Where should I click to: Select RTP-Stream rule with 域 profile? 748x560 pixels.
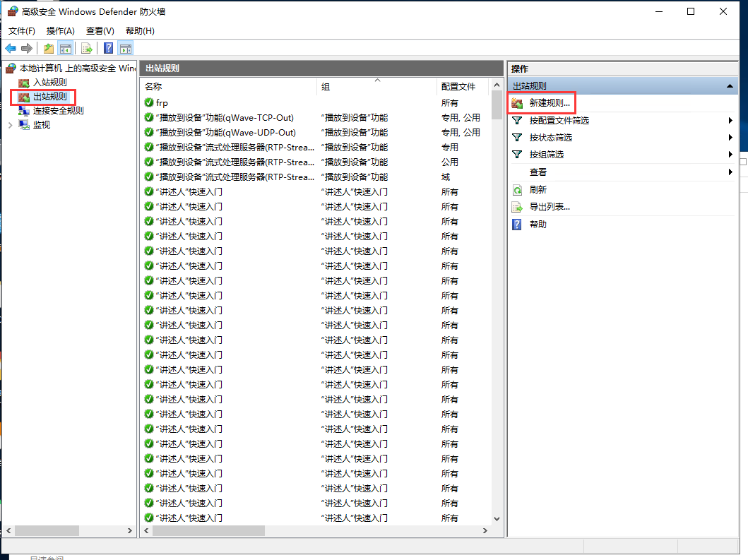tap(316, 177)
